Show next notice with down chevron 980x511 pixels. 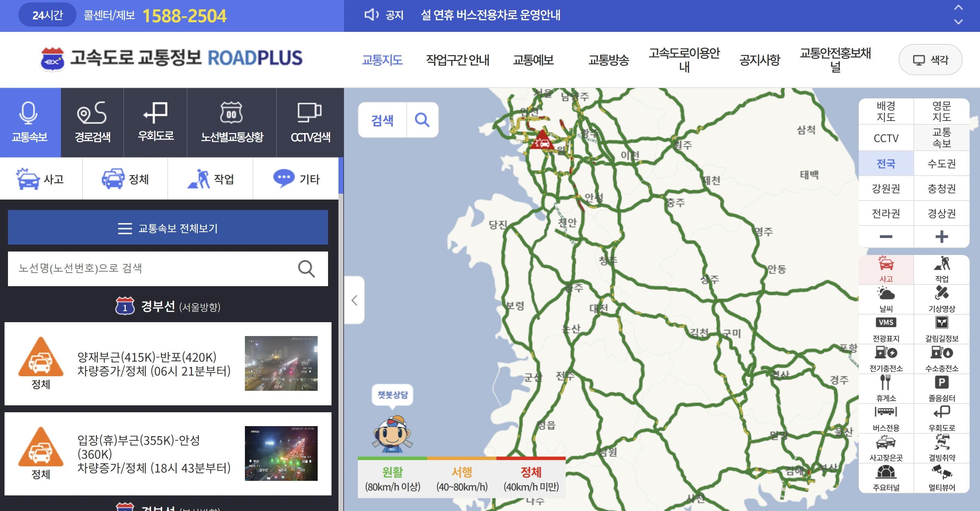(x=958, y=22)
